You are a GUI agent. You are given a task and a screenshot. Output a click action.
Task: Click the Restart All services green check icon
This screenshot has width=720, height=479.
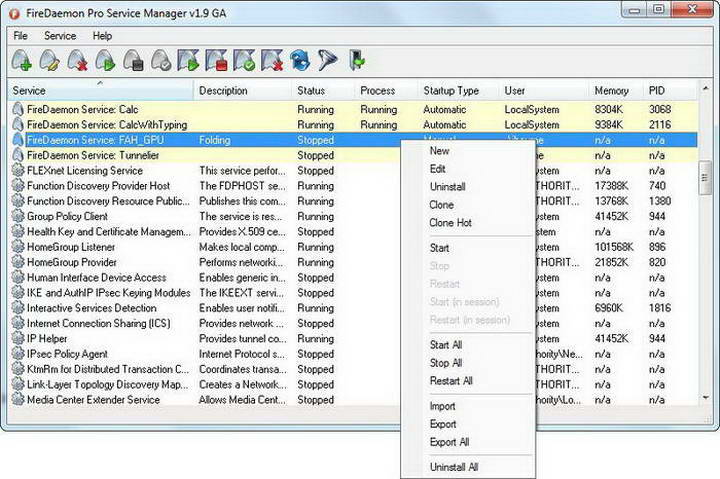(x=244, y=60)
